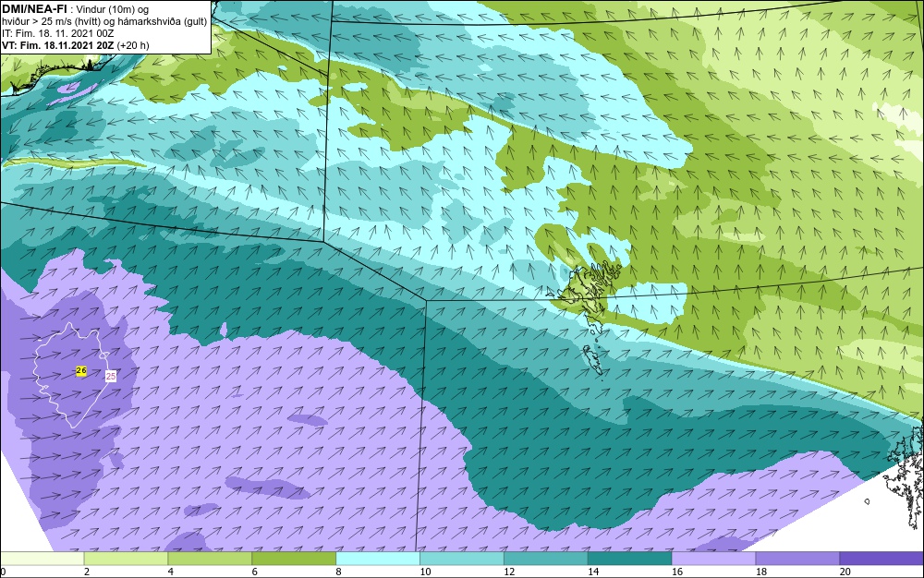Click the legend value 12

click(509, 572)
